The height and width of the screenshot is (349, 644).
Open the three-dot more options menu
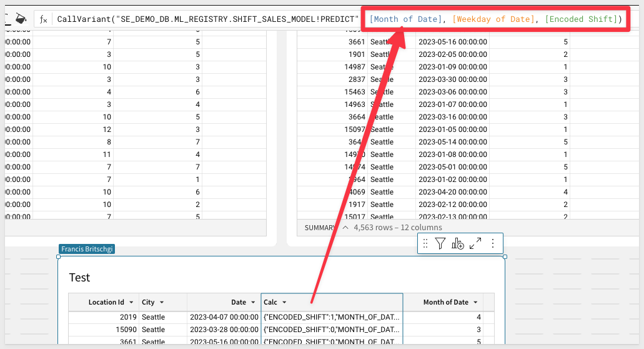(493, 244)
